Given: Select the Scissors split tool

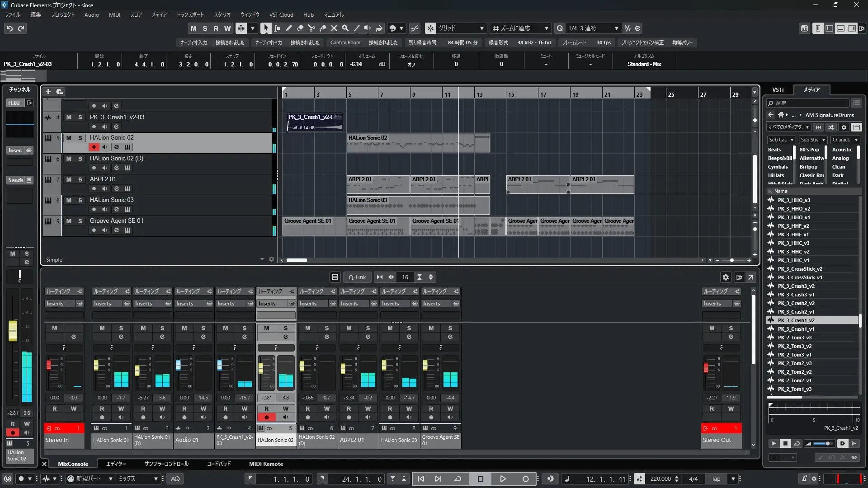Looking at the screenshot, I should pyautogui.click(x=311, y=28).
